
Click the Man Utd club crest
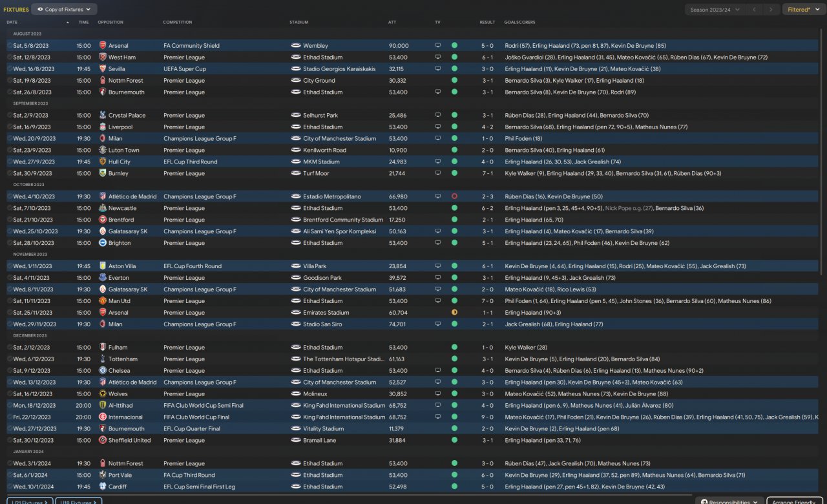point(103,301)
